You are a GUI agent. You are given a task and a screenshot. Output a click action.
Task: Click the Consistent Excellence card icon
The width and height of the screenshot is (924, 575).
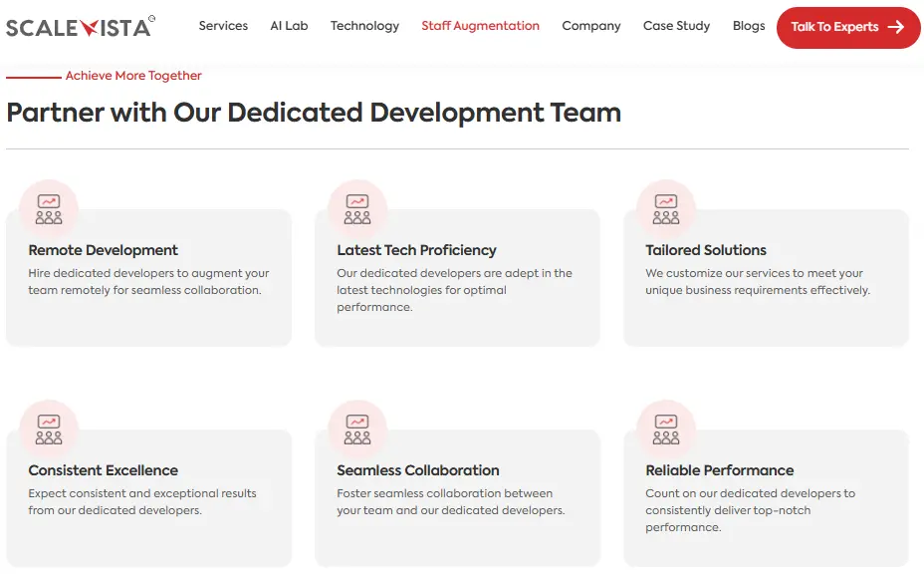point(49,430)
